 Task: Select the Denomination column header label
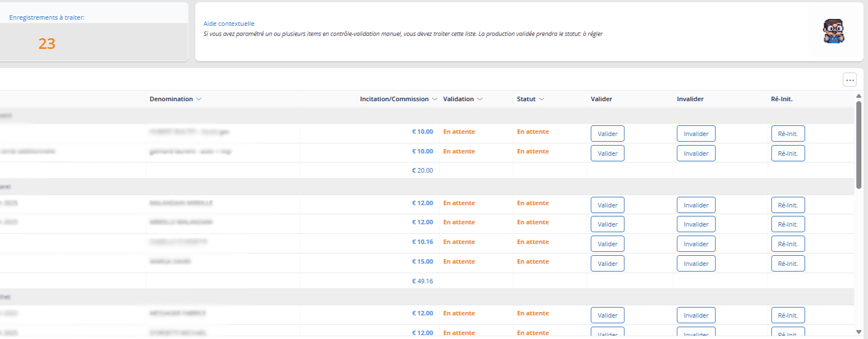click(171, 100)
